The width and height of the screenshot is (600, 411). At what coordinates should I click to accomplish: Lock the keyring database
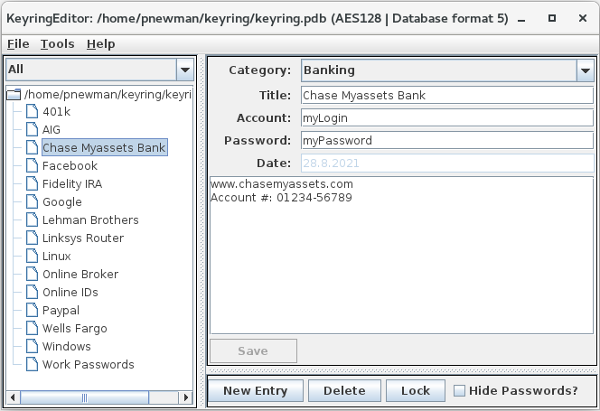coord(414,391)
